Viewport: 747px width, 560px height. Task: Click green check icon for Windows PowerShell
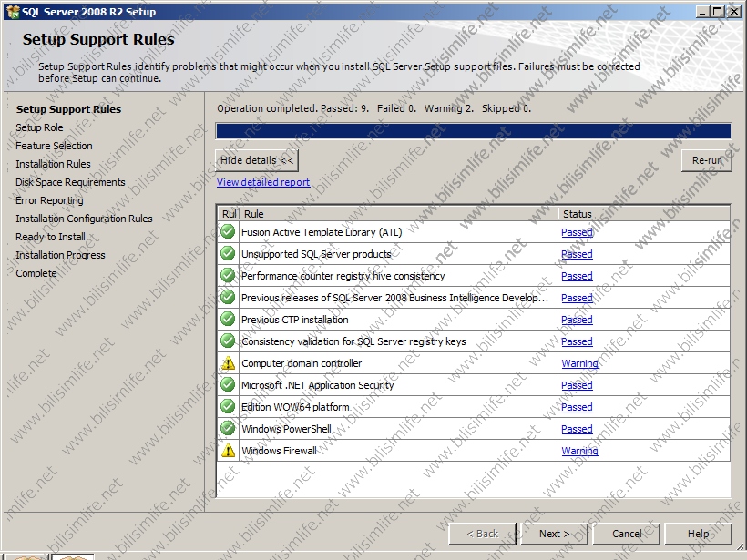coord(228,429)
